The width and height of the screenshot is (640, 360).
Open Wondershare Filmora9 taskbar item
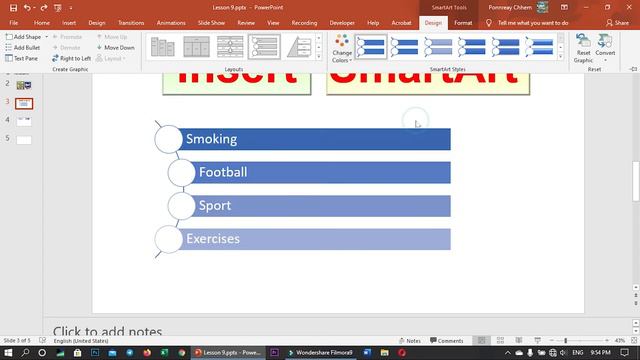[320, 353]
